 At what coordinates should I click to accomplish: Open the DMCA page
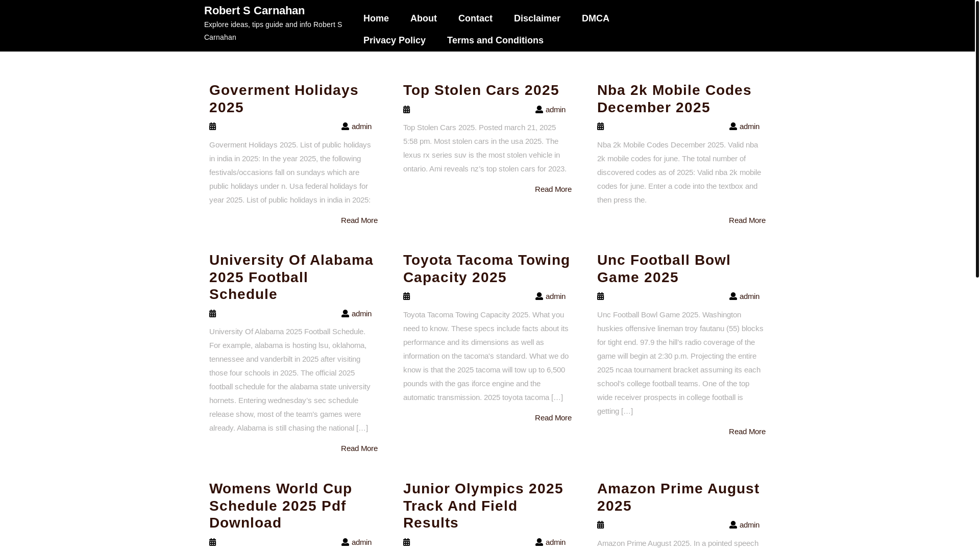coord(596,18)
